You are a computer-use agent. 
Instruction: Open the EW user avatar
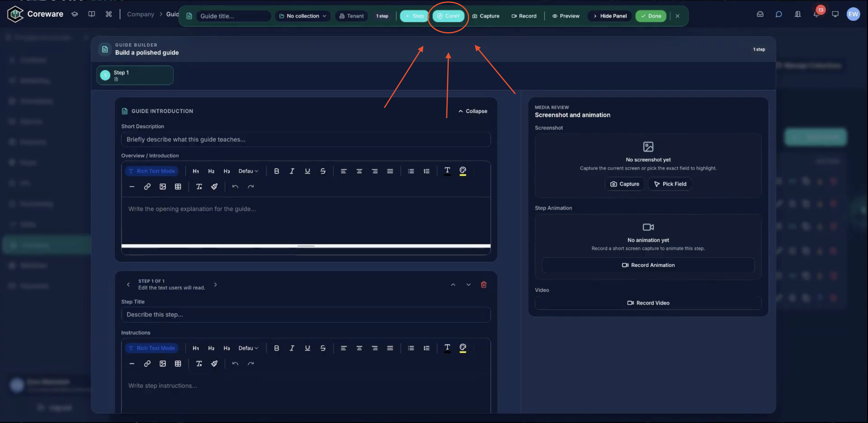853,14
